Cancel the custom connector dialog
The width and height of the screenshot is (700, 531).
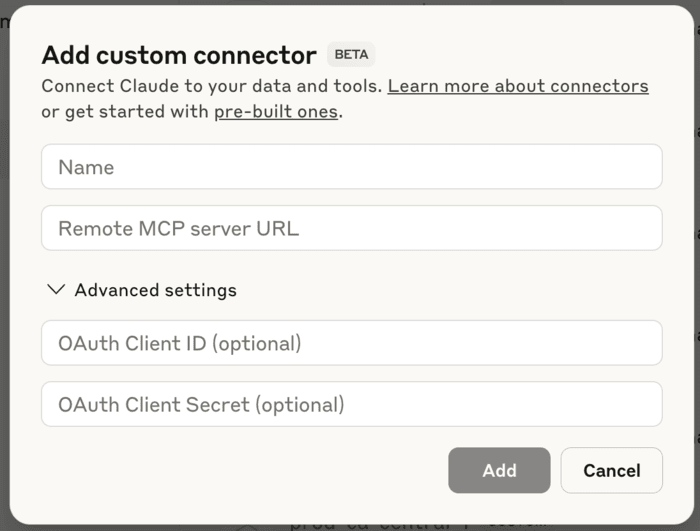611,470
